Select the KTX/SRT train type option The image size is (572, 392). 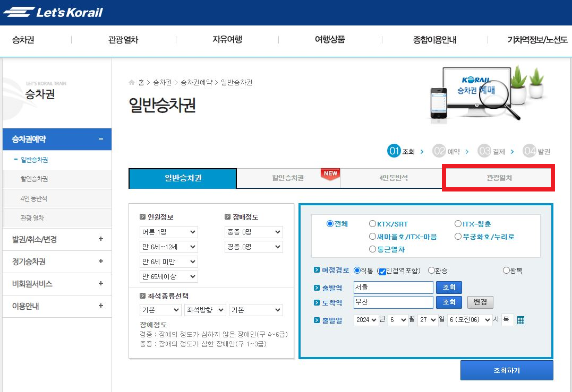tap(372, 223)
